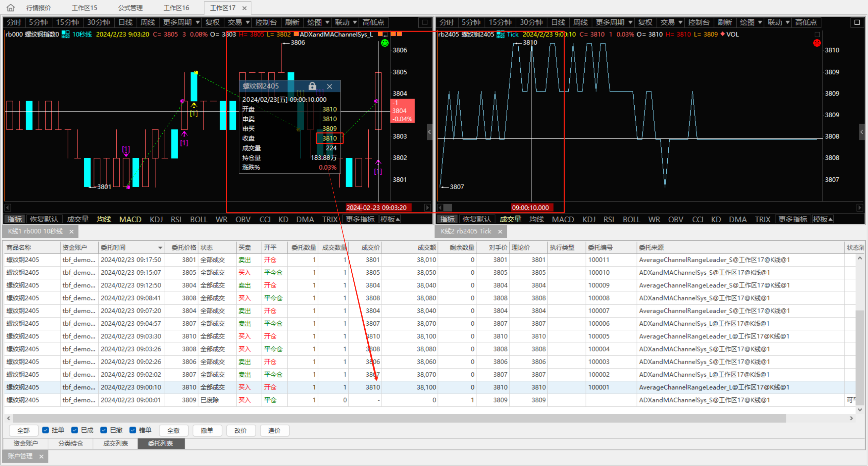Viewport: 868px width, 466px height.
Task: Open the 成交列表 tab
Action: 116,444
